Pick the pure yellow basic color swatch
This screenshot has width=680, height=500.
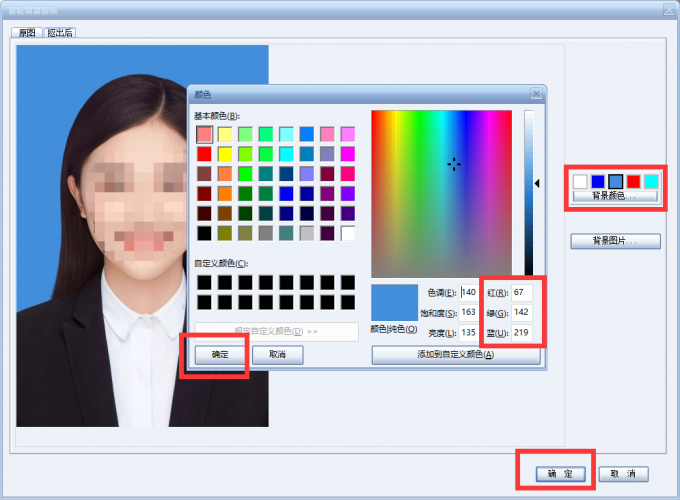[x=225, y=154]
